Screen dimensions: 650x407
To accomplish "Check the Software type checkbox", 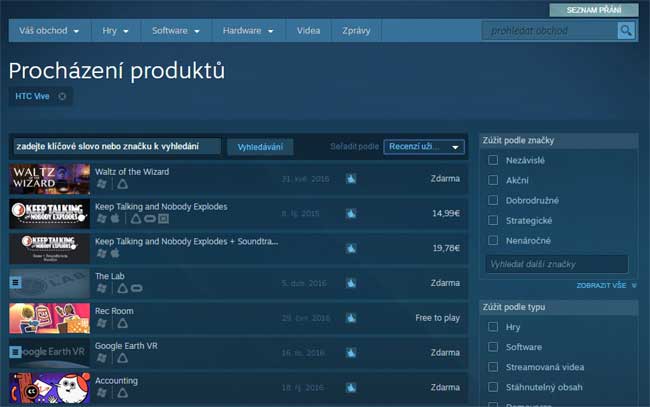I will point(493,346).
